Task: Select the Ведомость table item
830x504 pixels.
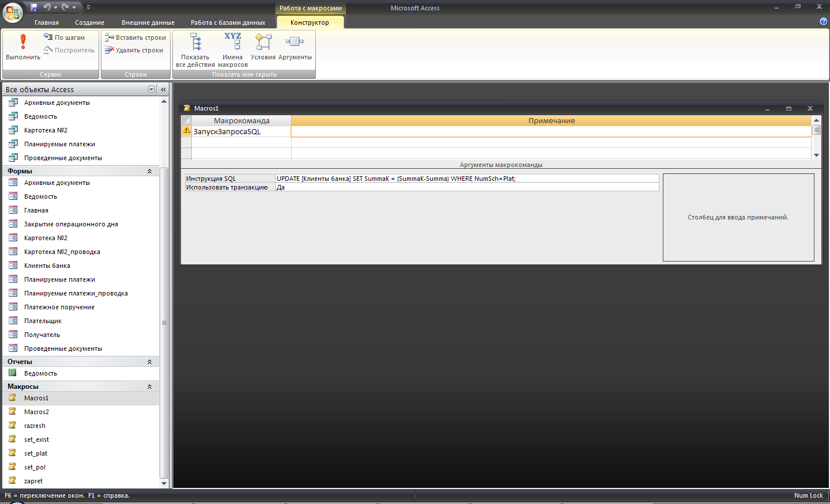Action: point(81,116)
